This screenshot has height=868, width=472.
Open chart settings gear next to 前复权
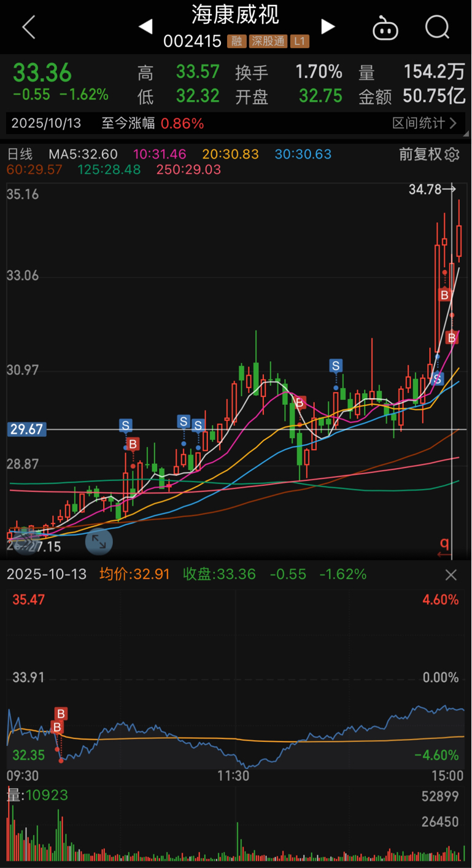click(x=452, y=154)
